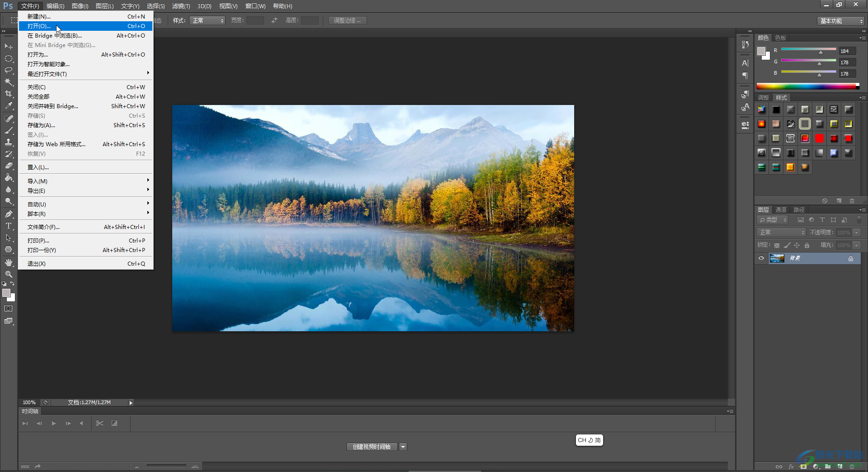Image resolution: width=868 pixels, height=472 pixels.
Task: Click the R value field 184
Action: pyautogui.click(x=847, y=51)
